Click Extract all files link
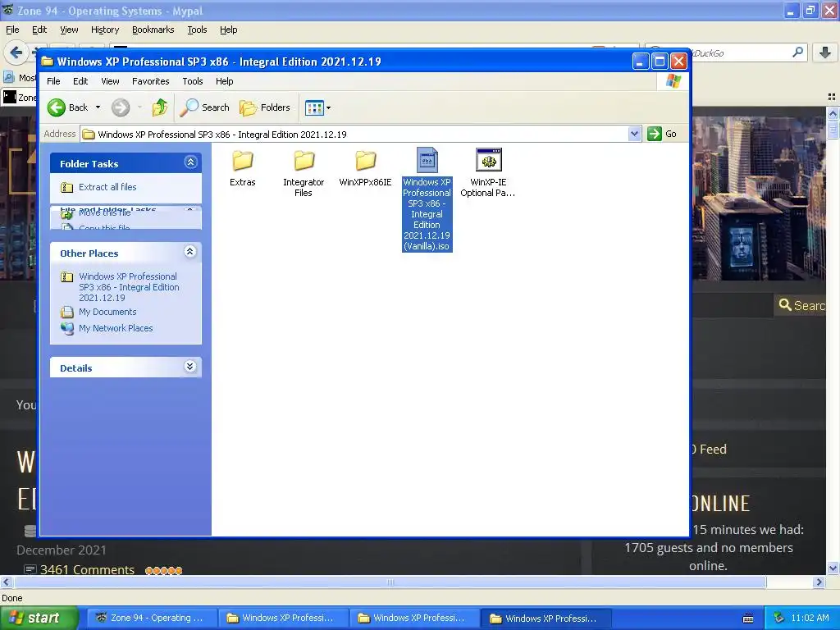Screen dimensions: 840x630 pos(107,187)
